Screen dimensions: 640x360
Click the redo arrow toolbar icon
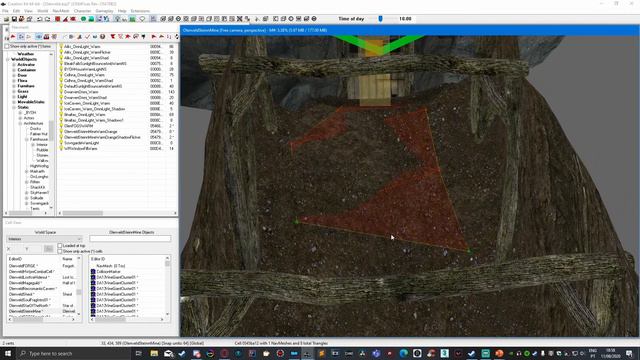(47, 19)
